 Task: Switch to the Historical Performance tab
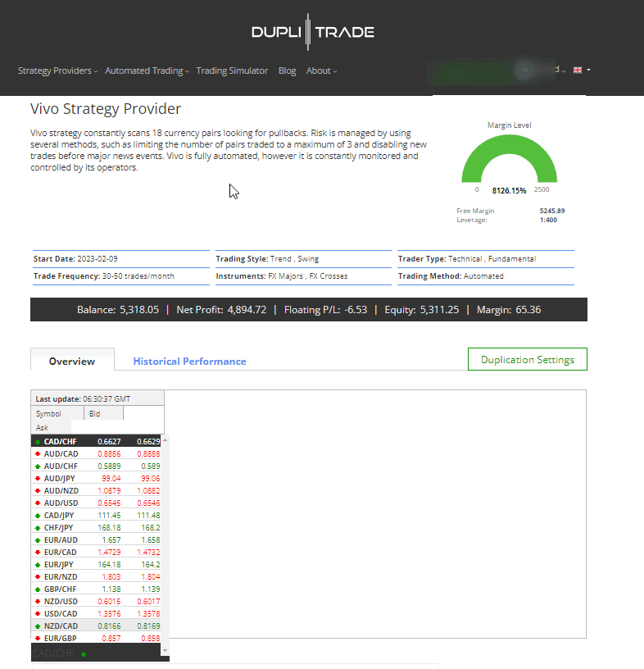click(x=189, y=362)
